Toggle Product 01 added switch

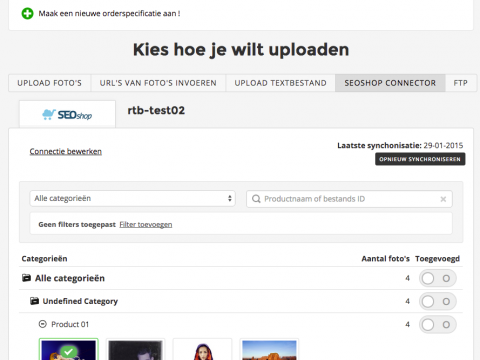pos(437,324)
